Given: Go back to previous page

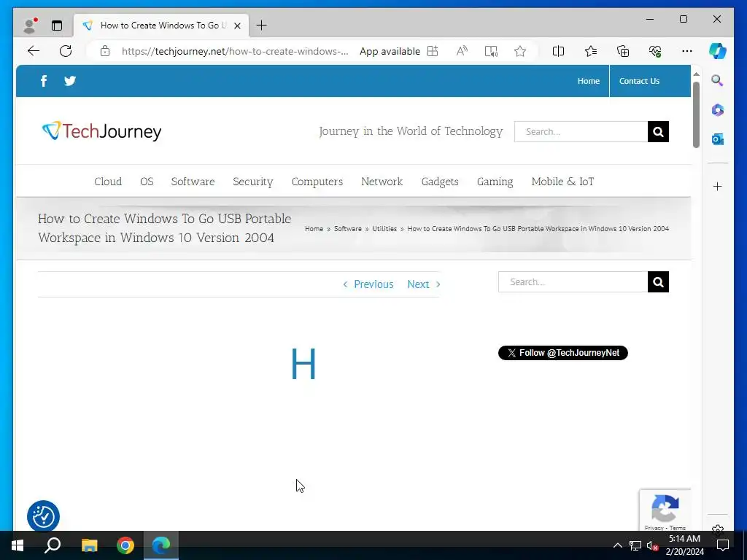Looking at the screenshot, I should click(x=34, y=51).
